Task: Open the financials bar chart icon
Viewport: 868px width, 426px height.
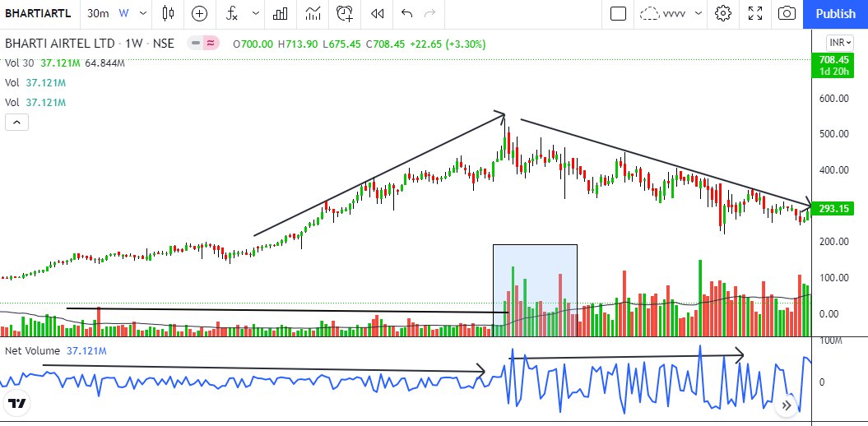Action: coord(280,13)
